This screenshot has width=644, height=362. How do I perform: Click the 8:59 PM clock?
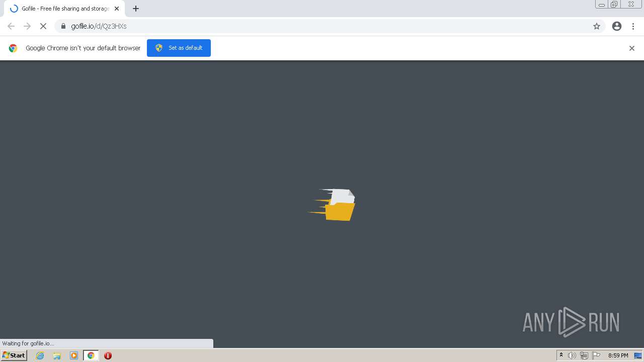pyautogui.click(x=618, y=355)
